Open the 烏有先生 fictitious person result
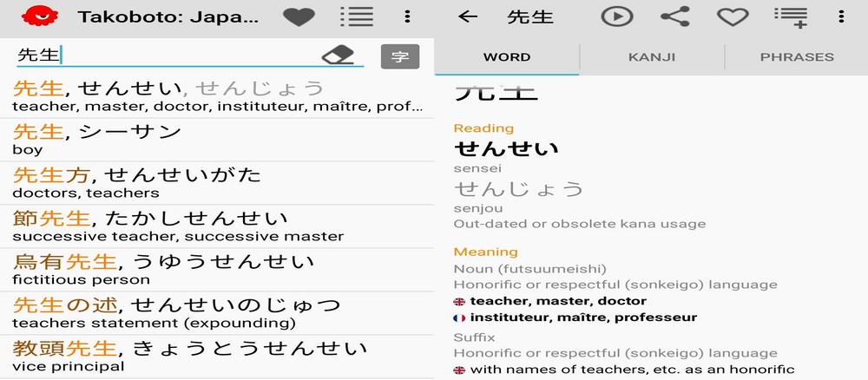 (x=217, y=269)
